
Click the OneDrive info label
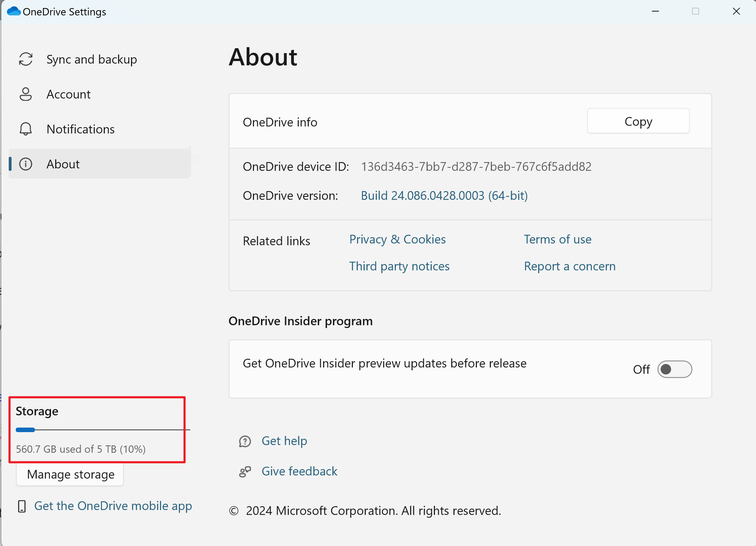[280, 122]
